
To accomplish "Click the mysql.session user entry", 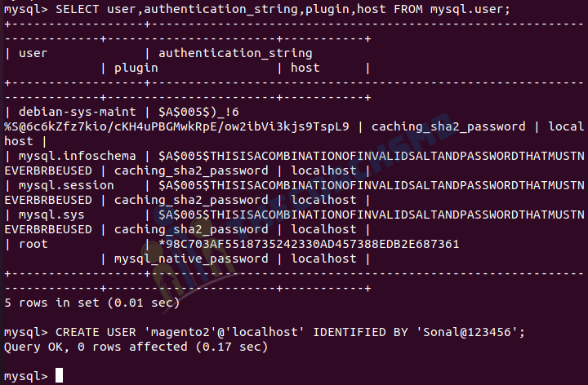I will coord(66,185).
